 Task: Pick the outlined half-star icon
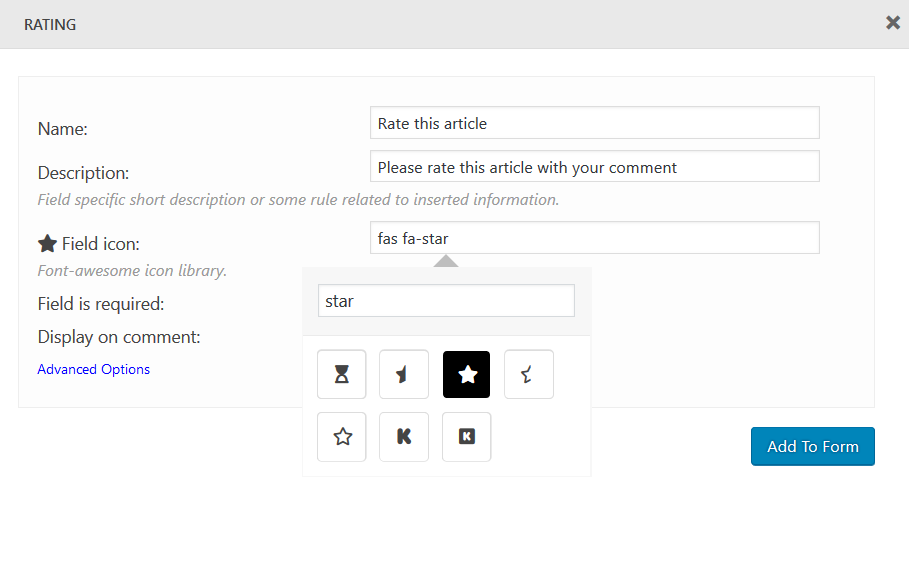(528, 374)
